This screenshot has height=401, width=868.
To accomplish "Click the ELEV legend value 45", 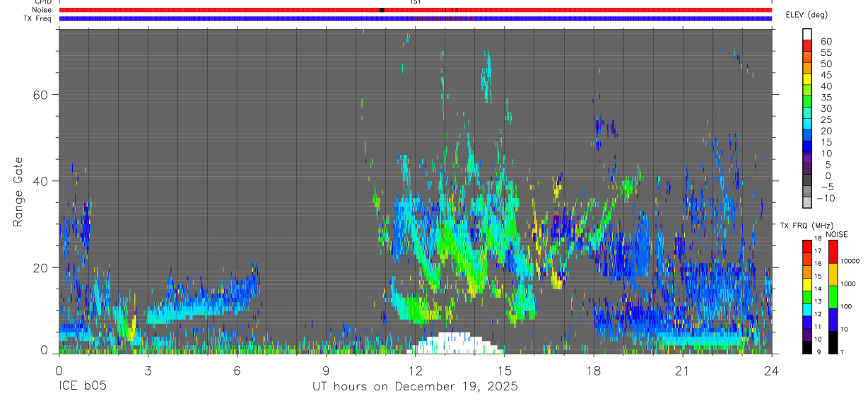I will click(826, 75).
